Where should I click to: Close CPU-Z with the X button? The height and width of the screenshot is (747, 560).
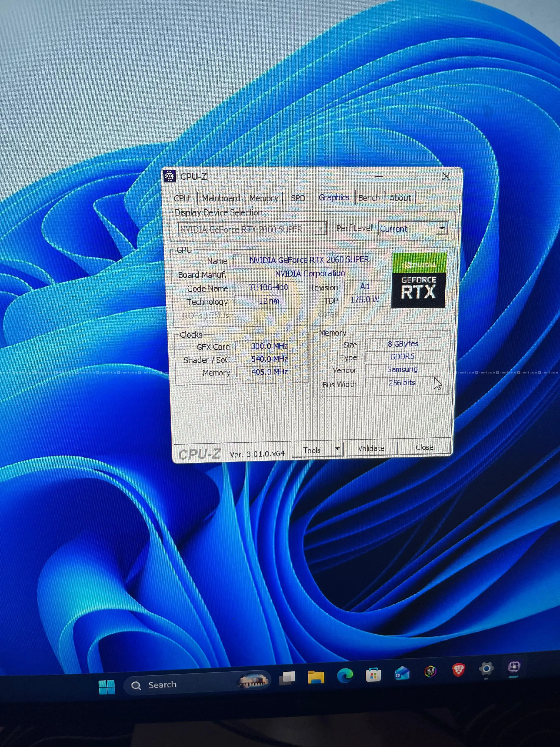(x=446, y=176)
